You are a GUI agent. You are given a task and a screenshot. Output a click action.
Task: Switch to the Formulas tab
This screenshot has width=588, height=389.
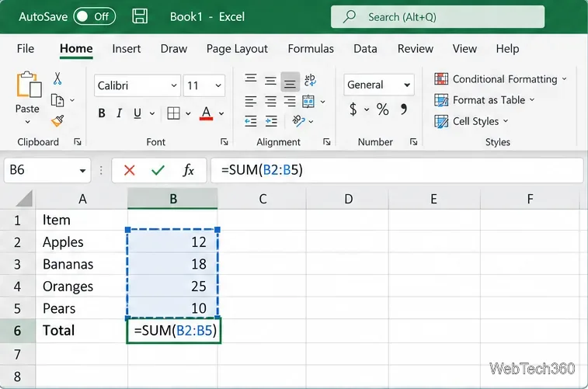coord(311,49)
